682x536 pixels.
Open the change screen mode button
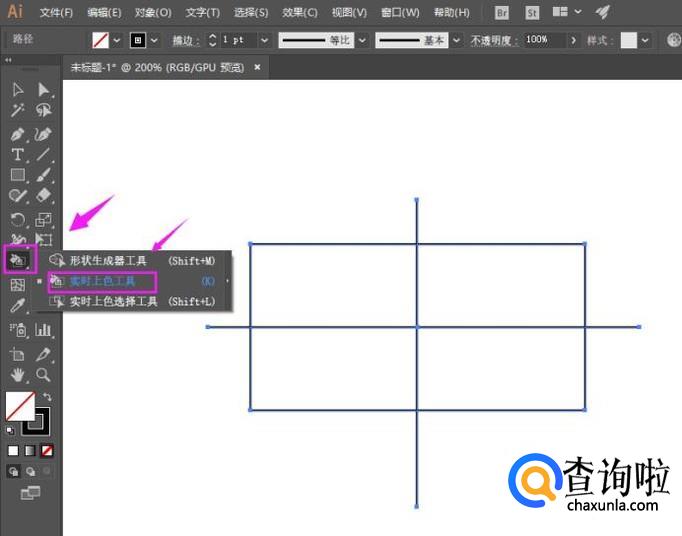30,493
